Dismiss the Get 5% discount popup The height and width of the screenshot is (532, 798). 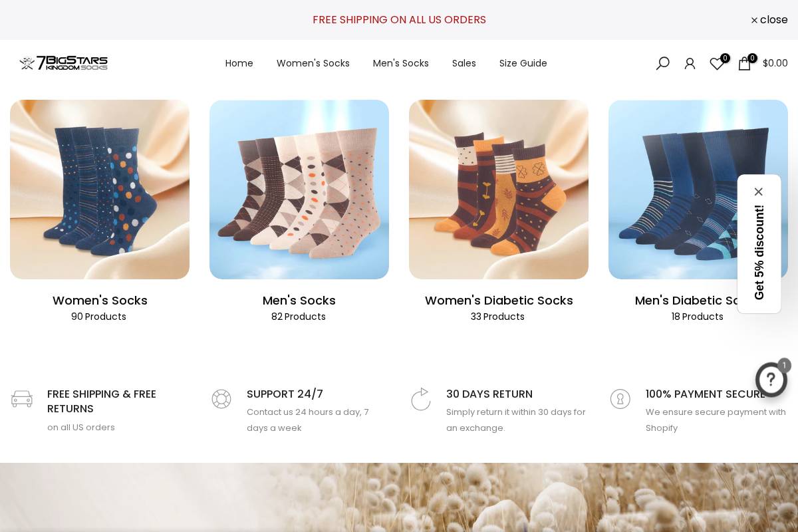pyautogui.click(x=759, y=192)
